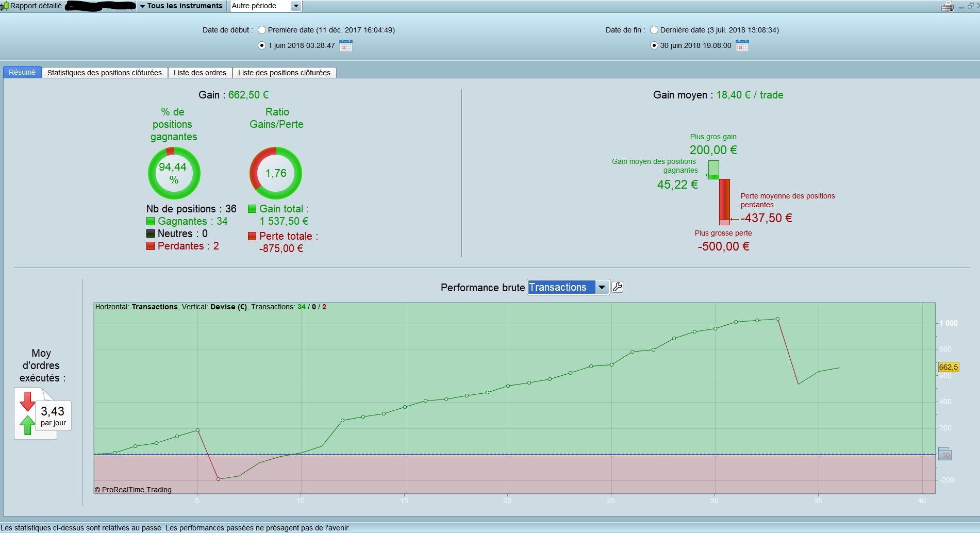The width and height of the screenshot is (980, 533).
Task: Switch to Statistiques des positions clôturées tab
Action: point(105,73)
